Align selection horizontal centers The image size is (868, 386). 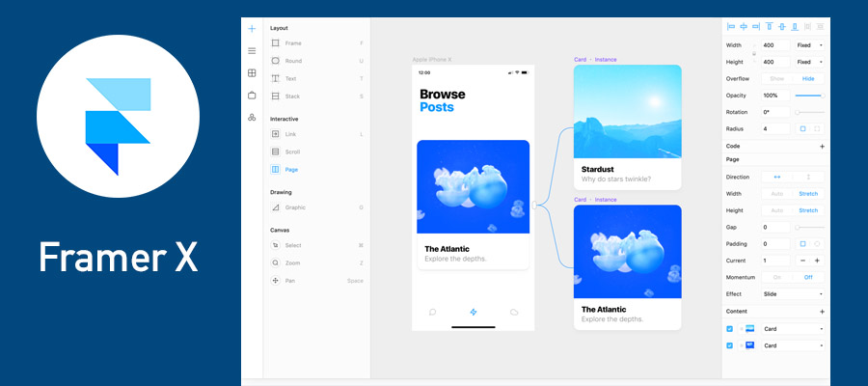click(x=744, y=26)
